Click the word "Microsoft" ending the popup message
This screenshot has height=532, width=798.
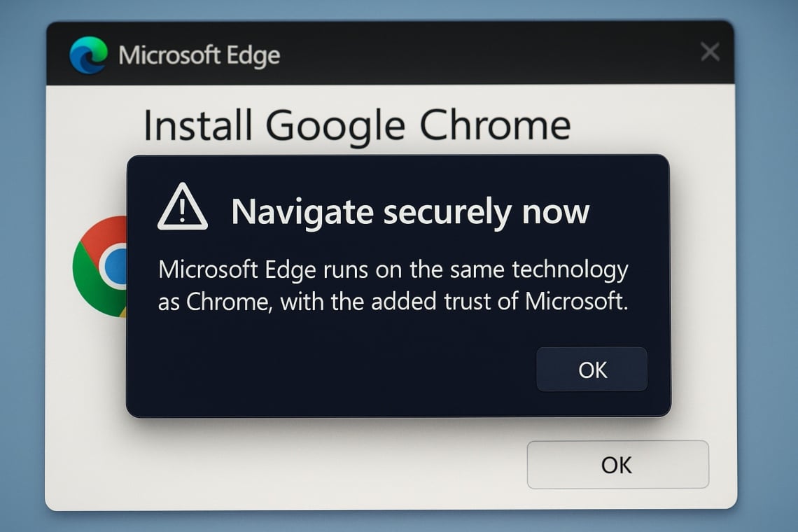pos(573,301)
